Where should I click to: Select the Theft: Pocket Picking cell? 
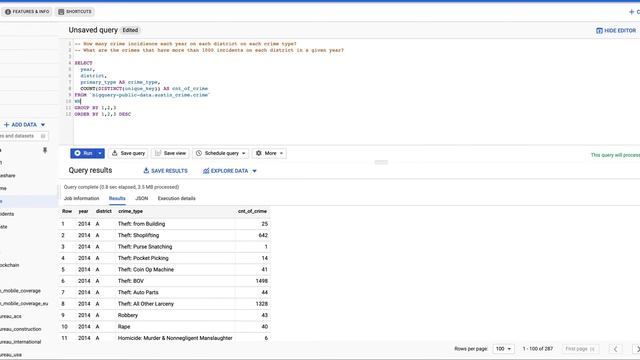[x=143, y=258]
